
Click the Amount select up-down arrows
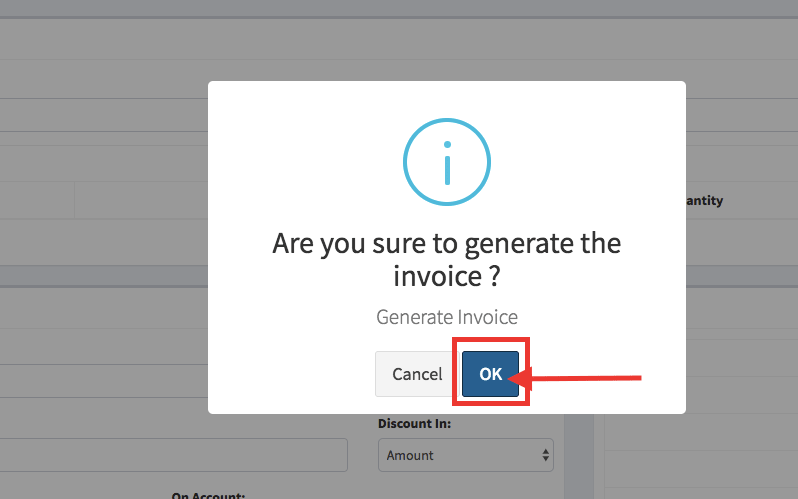tap(546, 455)
